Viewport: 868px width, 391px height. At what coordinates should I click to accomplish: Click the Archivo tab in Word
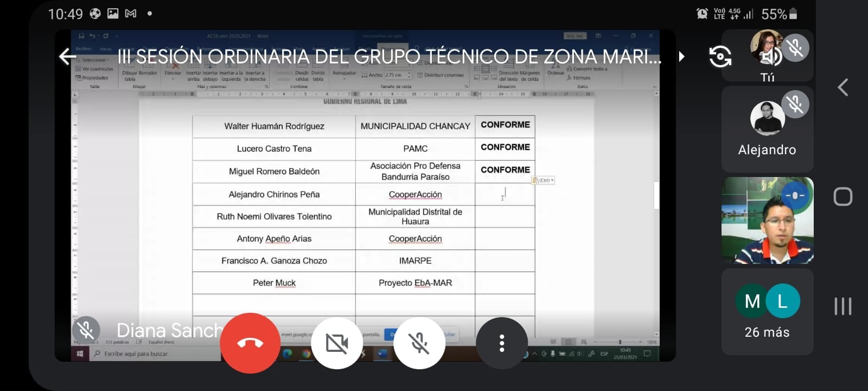(83, 49)
